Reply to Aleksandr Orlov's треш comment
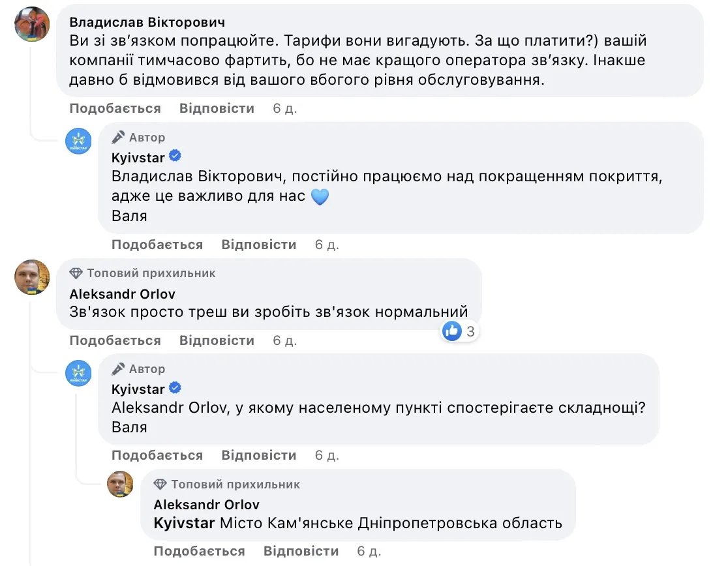Viewport: 728px width, 566px height. (217, 340)
